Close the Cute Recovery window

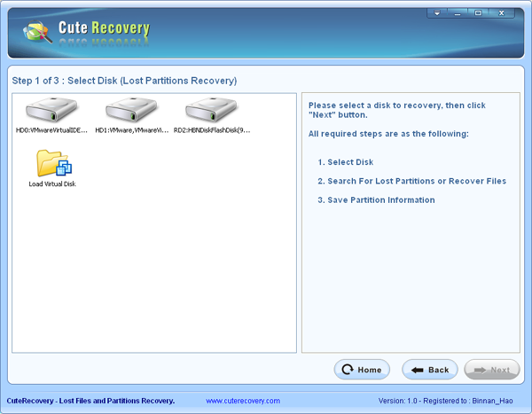click(x=502, y=13)
